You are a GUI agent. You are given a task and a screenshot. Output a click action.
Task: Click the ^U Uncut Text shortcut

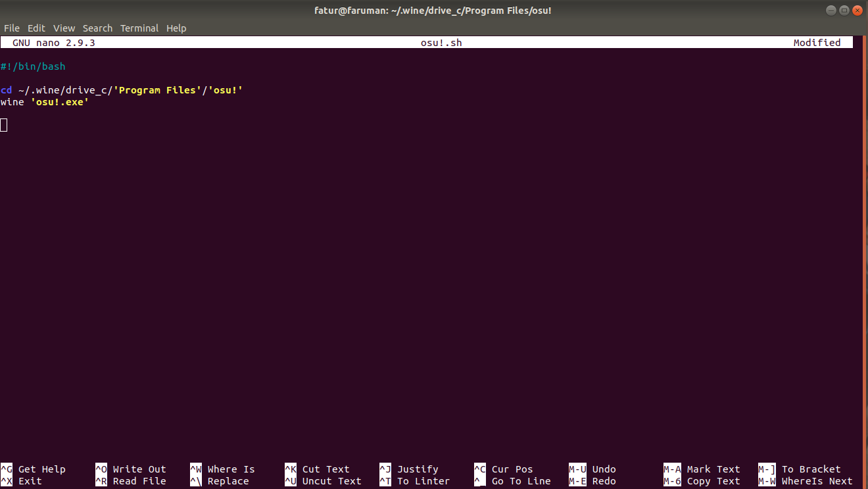[x=323, y=481]
